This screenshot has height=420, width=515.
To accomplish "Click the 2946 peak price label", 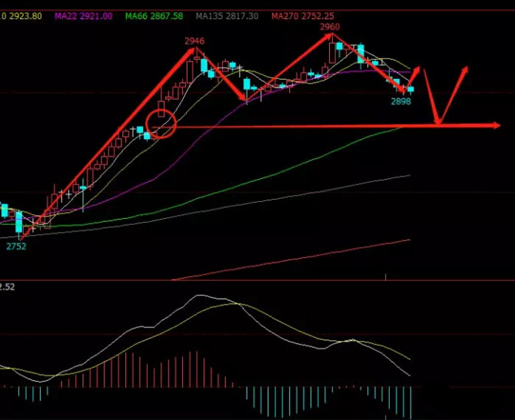I will pyautogui.click(x=194, y=41).
